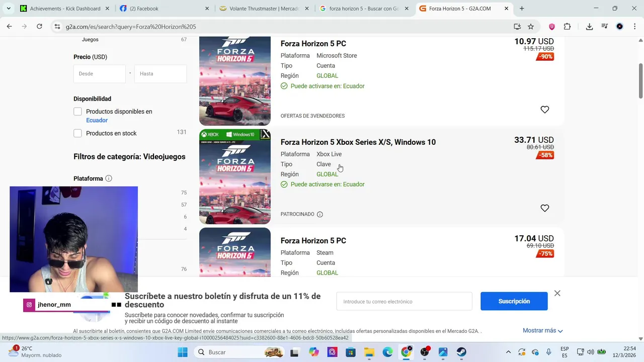Open the browser Downloads icon
Image resolution: width=644 pixels, height=362 pixels.
pyautogui.click(x=589, y=27)
